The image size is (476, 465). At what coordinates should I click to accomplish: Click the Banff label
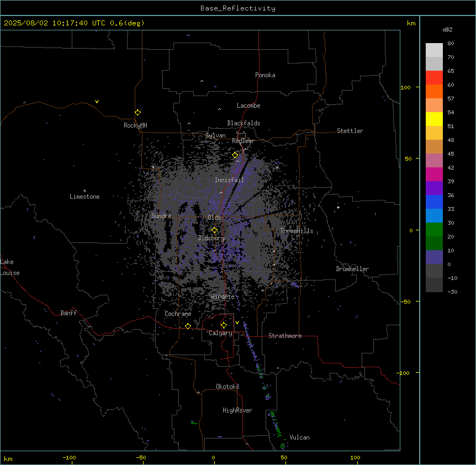(x=68, y=313)
